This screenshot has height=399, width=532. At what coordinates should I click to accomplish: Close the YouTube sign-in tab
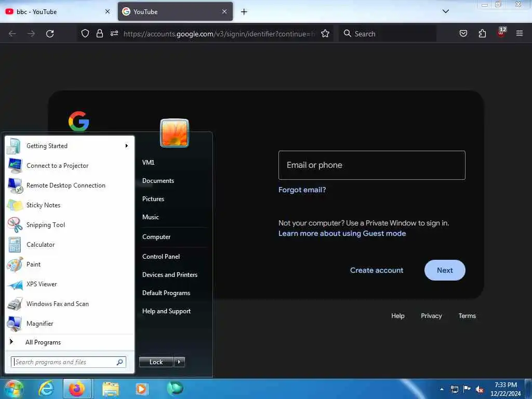pyautogui.click(x=224, y=11)
